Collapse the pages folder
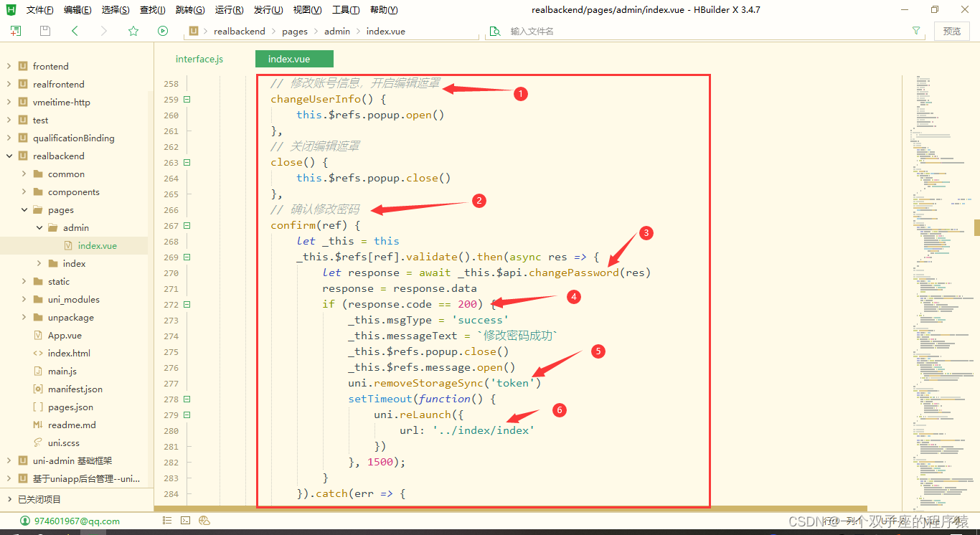This screenshot has width=980, height=535. (x=24, y=209)
